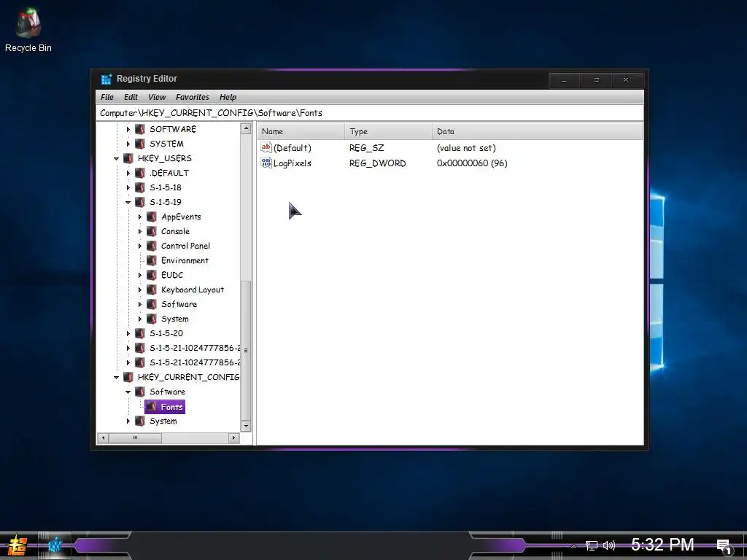Sort values by Data column header
The image size is (747, 560).
(538, 131)
